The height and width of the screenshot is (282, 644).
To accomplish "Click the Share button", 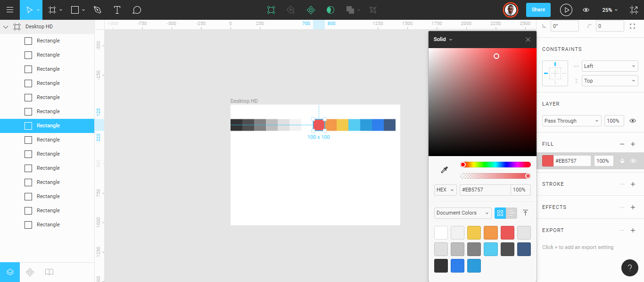I will click(x=538, y=9).
